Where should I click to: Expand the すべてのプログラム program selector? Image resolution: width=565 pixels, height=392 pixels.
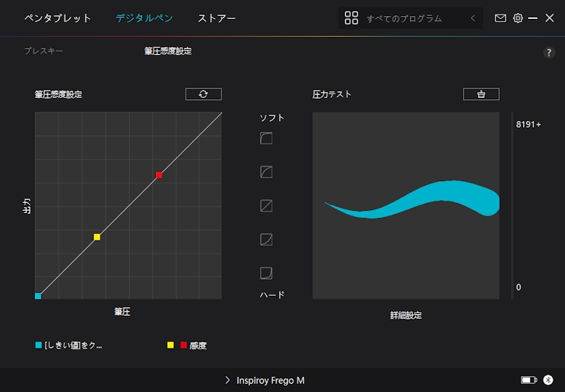[403, 18]
